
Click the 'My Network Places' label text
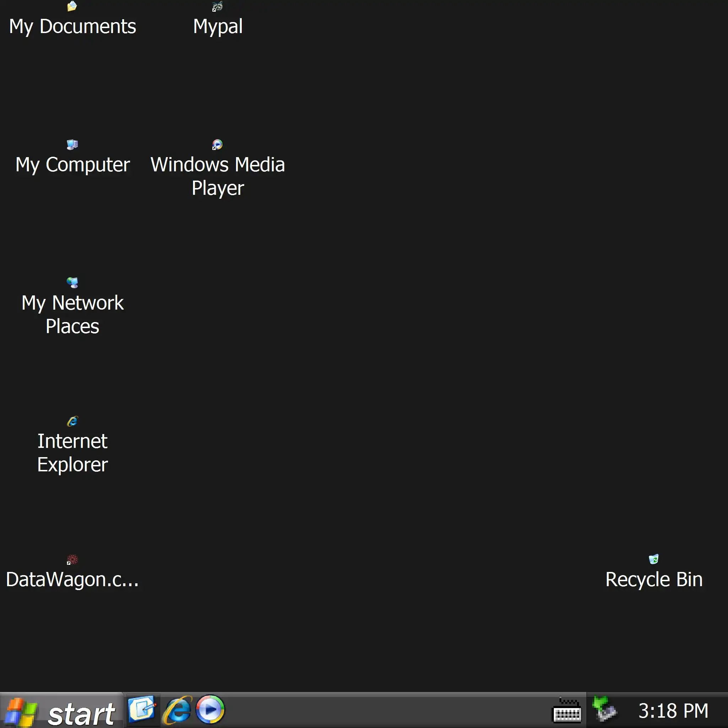72,314
